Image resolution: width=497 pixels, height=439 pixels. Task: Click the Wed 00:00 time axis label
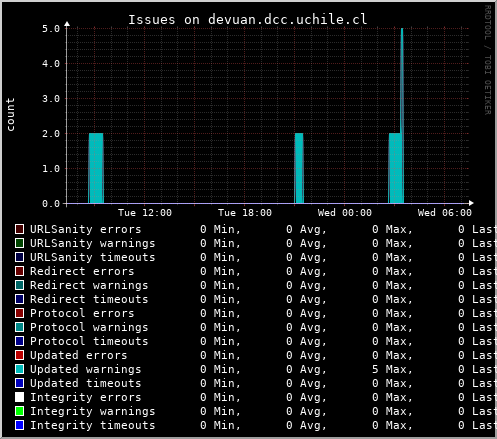[345, 213]
